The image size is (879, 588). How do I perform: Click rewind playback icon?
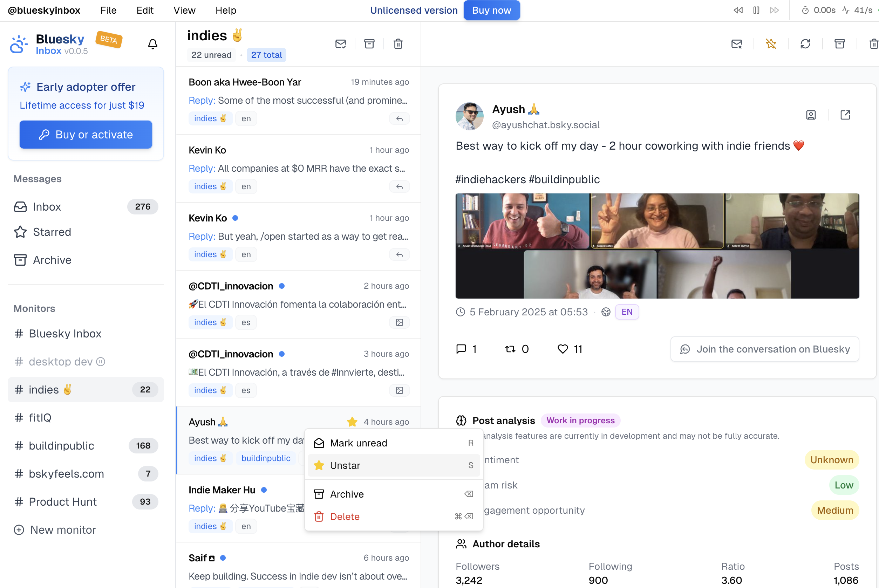[x=738, y=10]
